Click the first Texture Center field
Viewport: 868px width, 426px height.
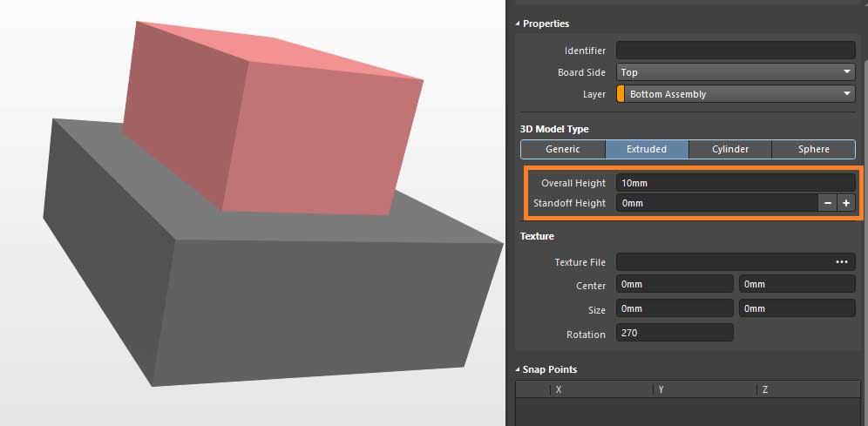click(x=675, y=284)
